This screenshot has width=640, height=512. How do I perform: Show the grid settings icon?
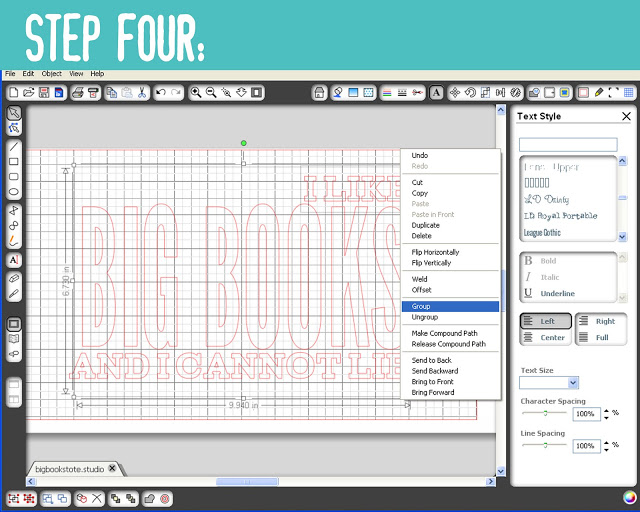(629, 93)
